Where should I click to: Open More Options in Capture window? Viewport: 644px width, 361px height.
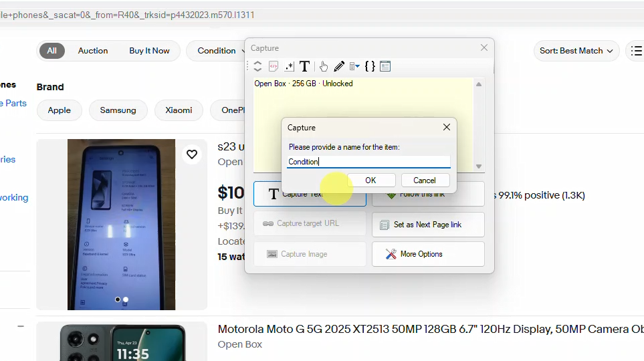428,254
